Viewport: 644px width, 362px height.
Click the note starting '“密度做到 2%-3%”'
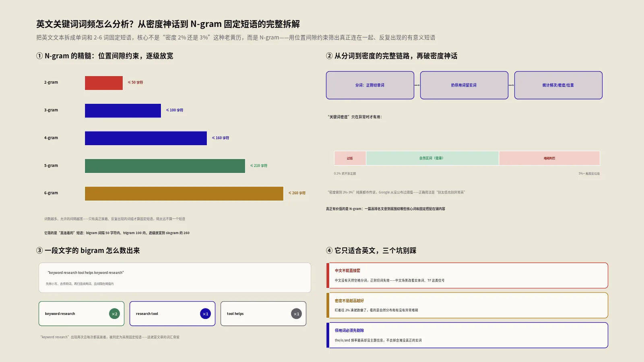click(x=396, y=192)
